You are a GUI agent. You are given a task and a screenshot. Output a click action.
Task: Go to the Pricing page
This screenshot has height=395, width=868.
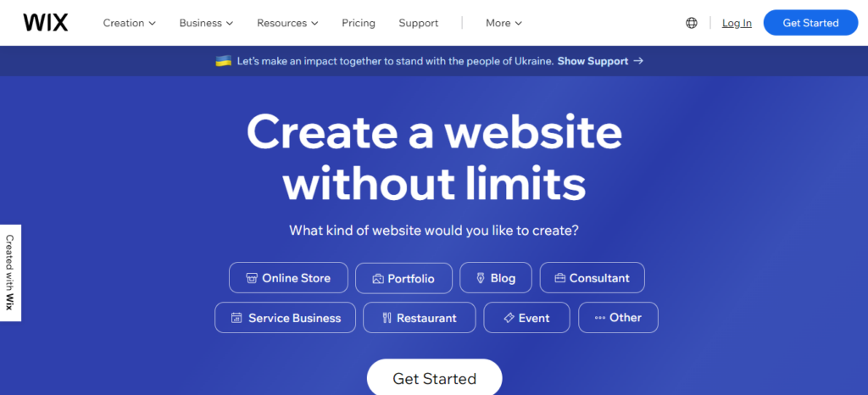359,23
